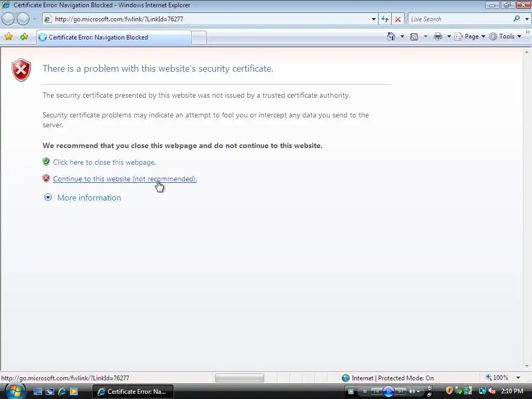Click the Certificate Error taskbar button
Screen dimensions: 532x399
pyautogui.click(x=133, y=392)
